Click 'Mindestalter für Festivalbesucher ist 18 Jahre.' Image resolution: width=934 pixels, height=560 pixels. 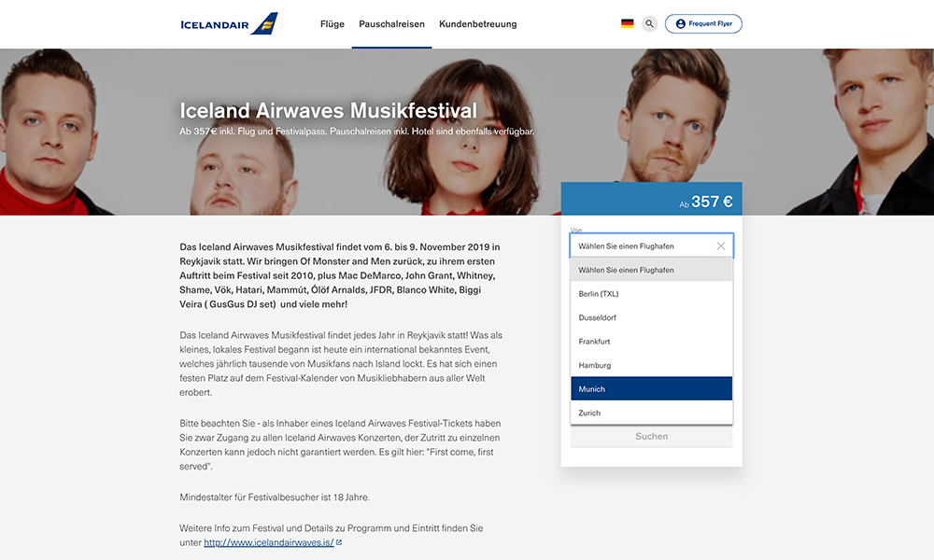275,497
